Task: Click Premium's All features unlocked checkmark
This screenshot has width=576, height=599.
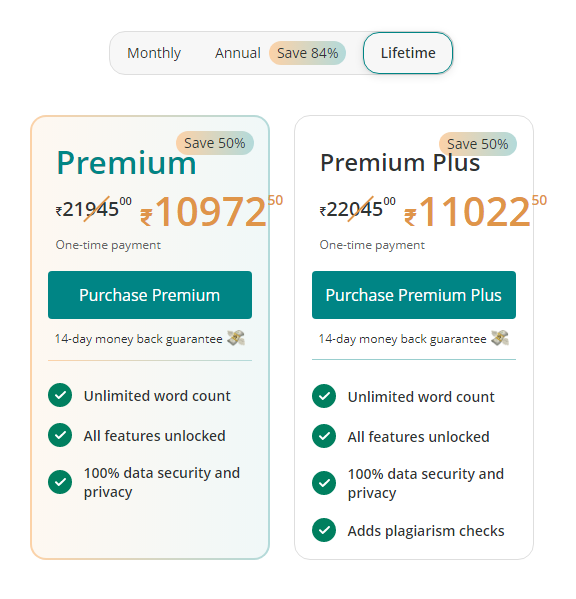Action: tap(60, 435)
